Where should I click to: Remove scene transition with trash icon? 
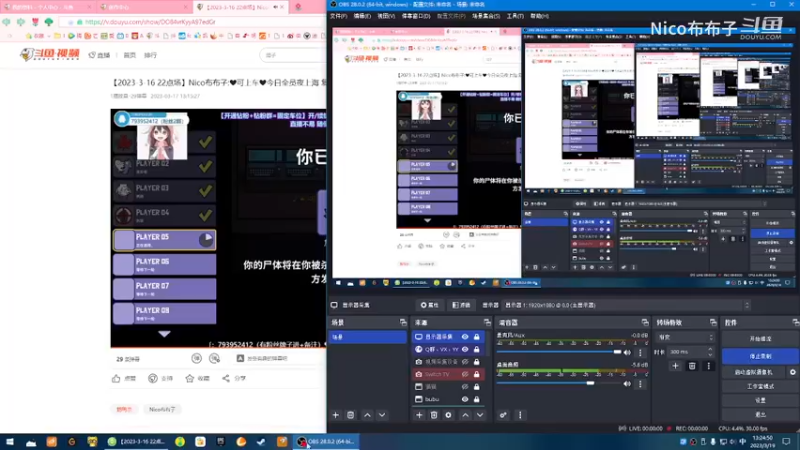pos(692,366)
